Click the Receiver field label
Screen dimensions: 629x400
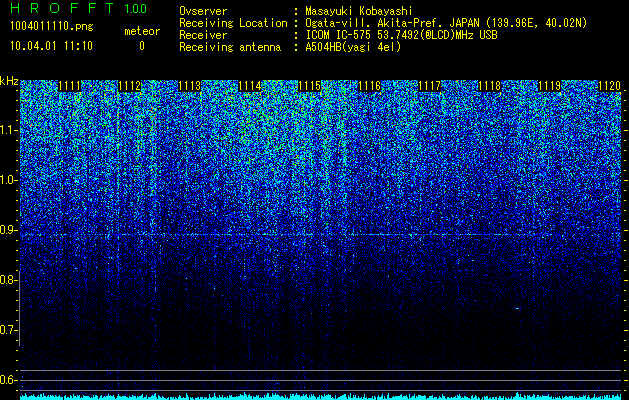click(x=203, y=35)
